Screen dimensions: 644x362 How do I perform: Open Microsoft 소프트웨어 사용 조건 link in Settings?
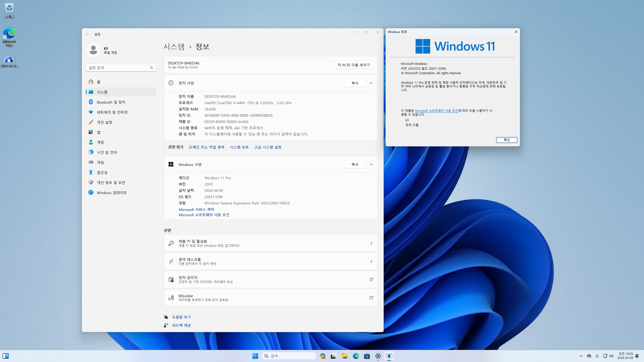coord(204,215)
